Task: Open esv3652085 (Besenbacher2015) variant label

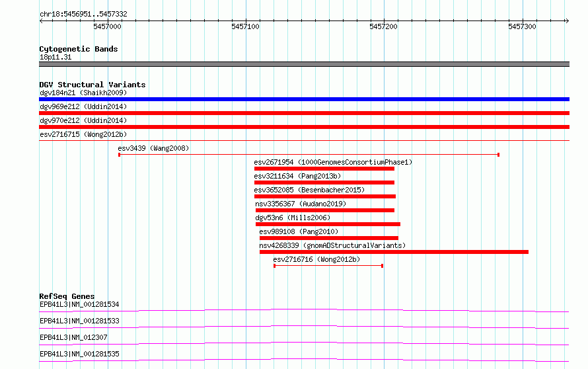Action: [x=309, y=190]
